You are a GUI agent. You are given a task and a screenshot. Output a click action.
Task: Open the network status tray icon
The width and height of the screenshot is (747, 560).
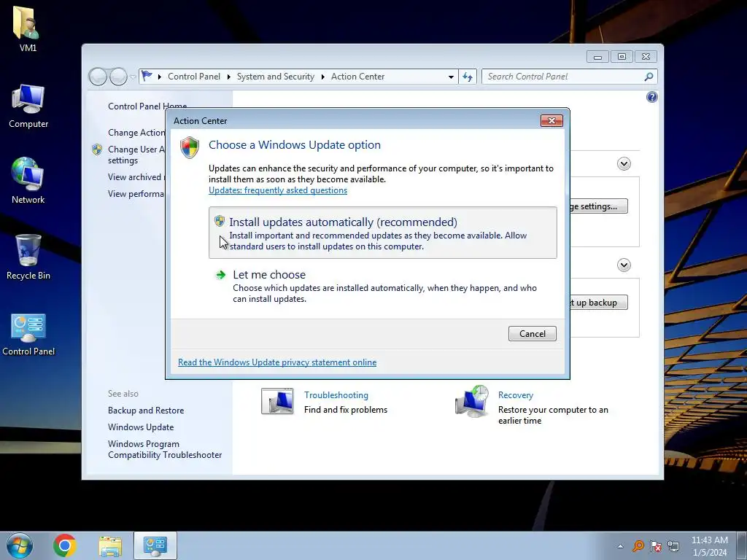pos(673,546)
